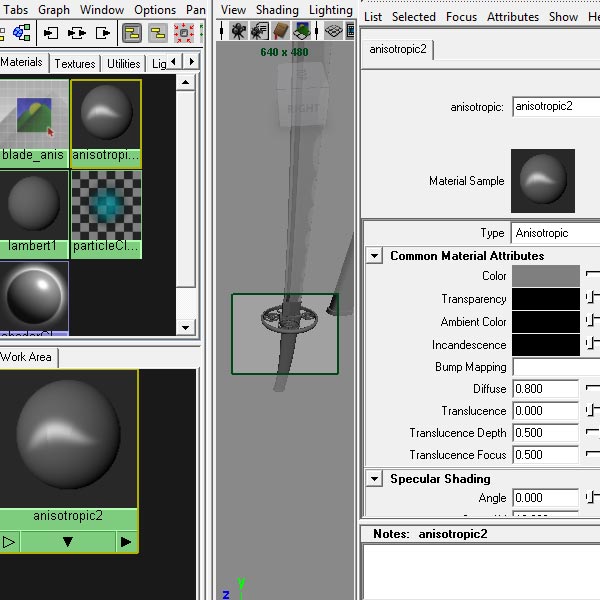This screenshot has width=600, height=600.
Task: Click the select camera icon in viewport toolbar
Action: 238,31
